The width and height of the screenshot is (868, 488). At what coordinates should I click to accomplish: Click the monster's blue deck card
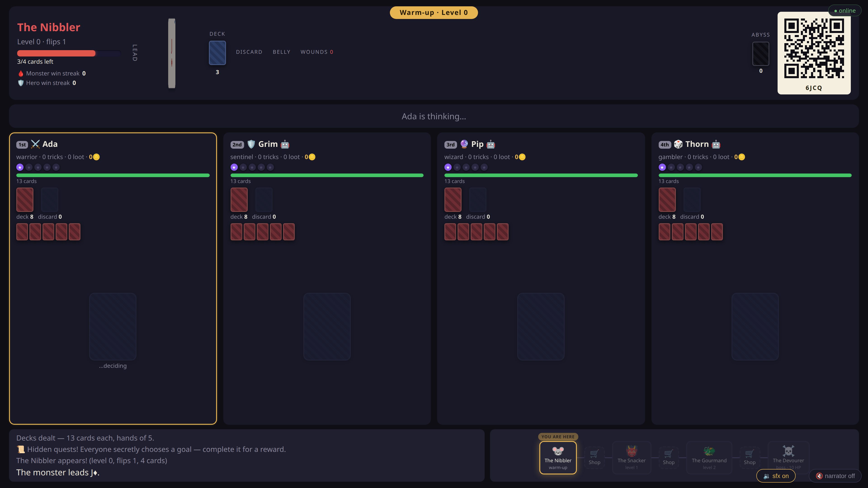point(217,53)
